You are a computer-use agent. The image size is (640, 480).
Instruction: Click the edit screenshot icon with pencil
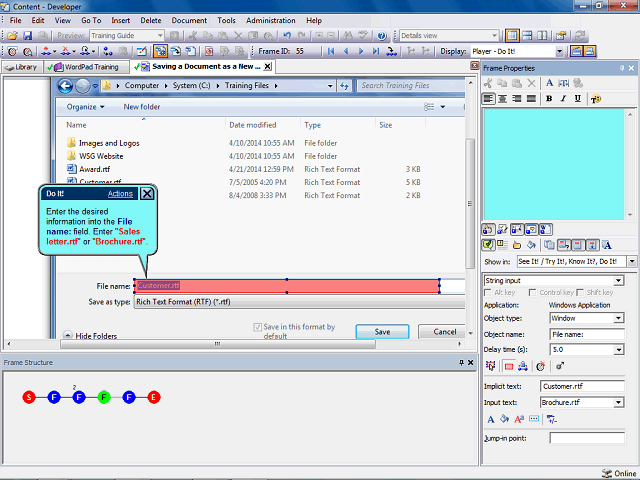click(142, 51)
